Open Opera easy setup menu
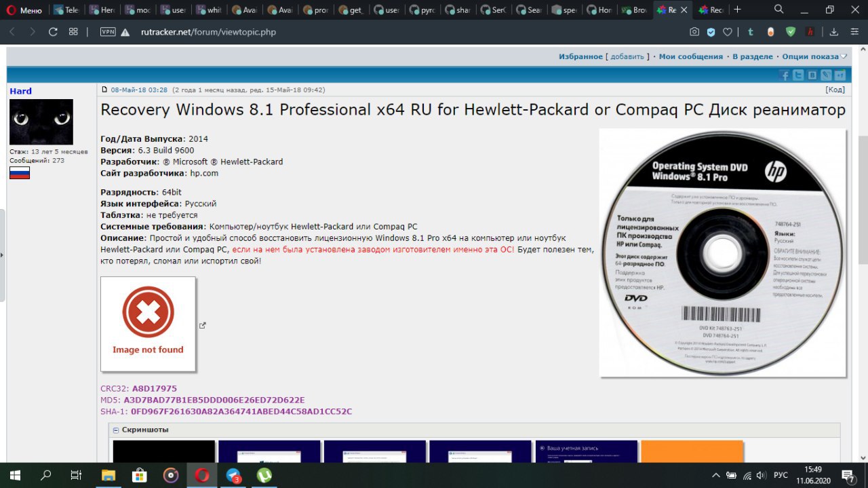 pyautogui.click(x=854, y=32)
